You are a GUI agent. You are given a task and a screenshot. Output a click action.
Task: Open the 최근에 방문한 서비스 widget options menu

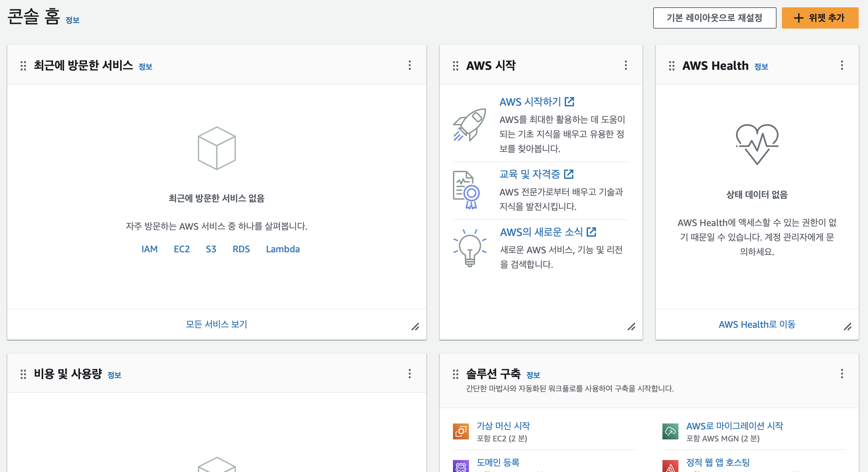(410, 65)
